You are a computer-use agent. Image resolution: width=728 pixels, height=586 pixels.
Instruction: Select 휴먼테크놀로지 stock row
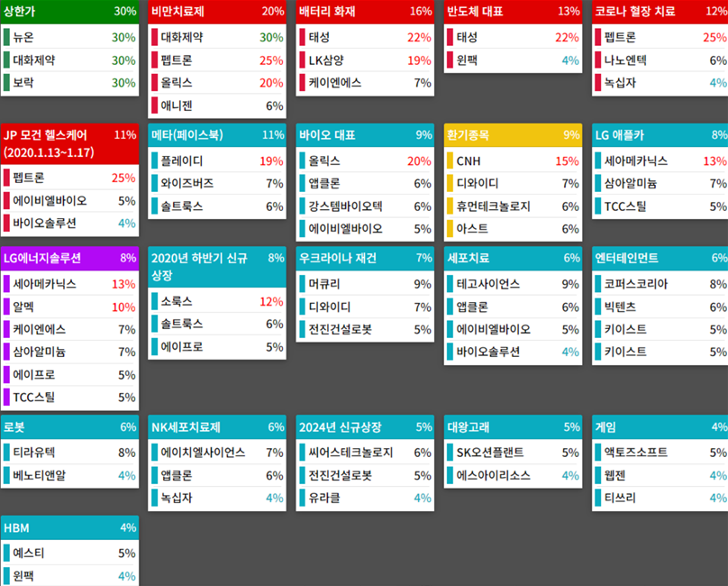click(x=513, y=206)
